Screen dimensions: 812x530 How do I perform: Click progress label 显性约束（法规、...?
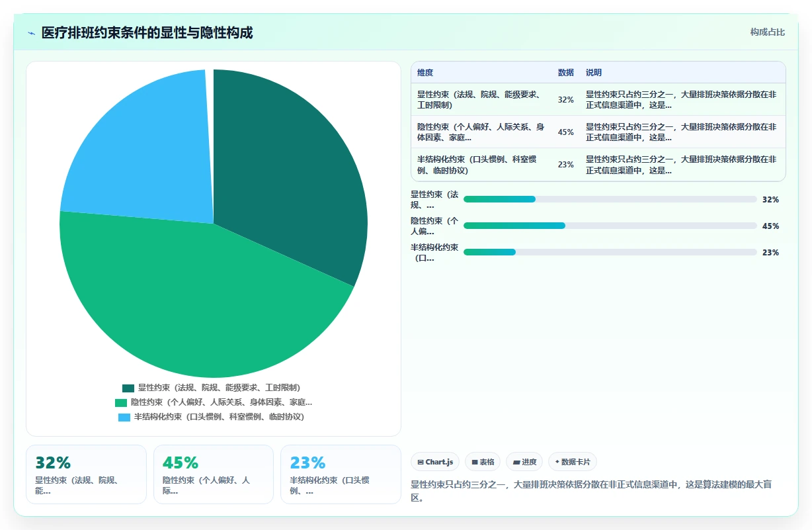pyautogui.click(x=434, y=200)
